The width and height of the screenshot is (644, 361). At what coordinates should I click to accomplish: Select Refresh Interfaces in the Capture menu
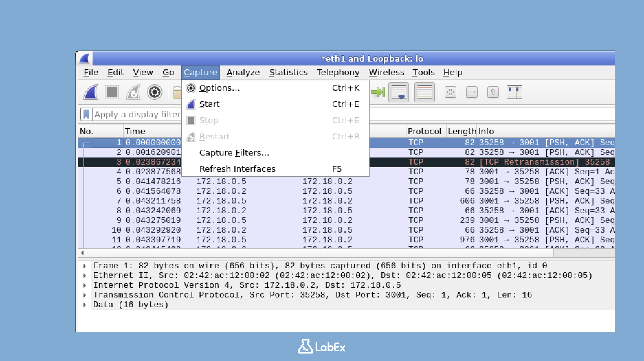click(238, 169)
